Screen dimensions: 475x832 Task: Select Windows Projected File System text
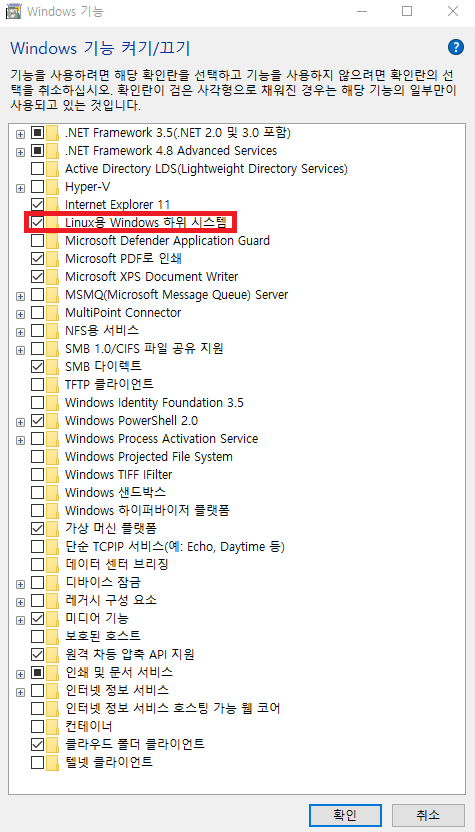point(149,456)
